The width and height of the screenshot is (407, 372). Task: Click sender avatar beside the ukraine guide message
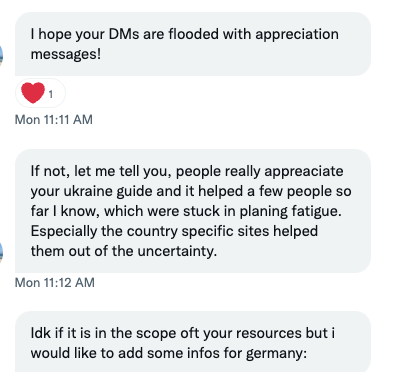[1, 252]
